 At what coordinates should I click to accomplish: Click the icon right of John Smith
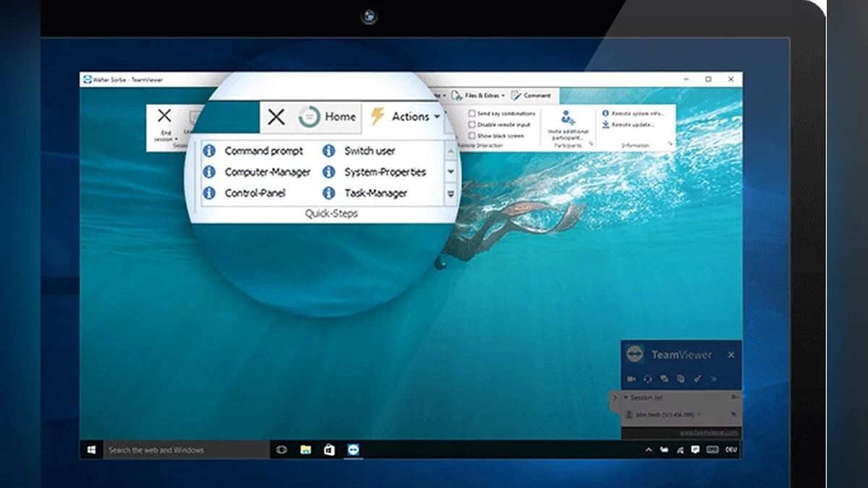coord(733,415)
